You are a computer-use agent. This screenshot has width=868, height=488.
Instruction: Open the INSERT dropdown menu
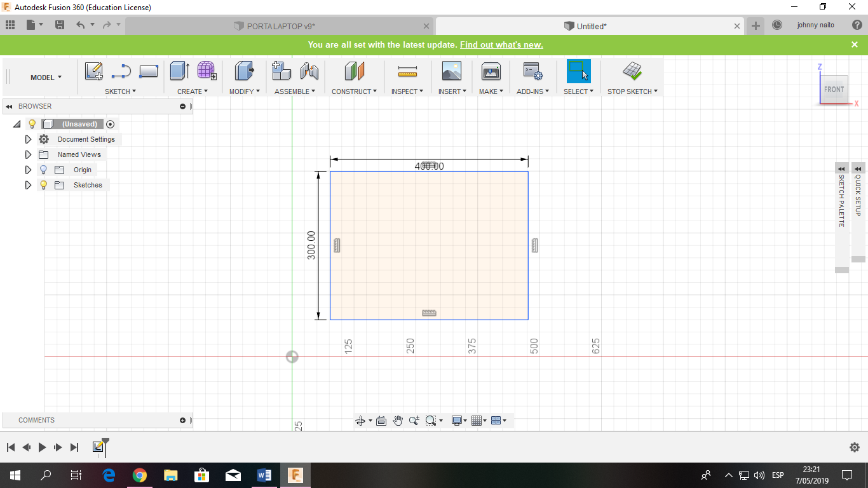452,91
